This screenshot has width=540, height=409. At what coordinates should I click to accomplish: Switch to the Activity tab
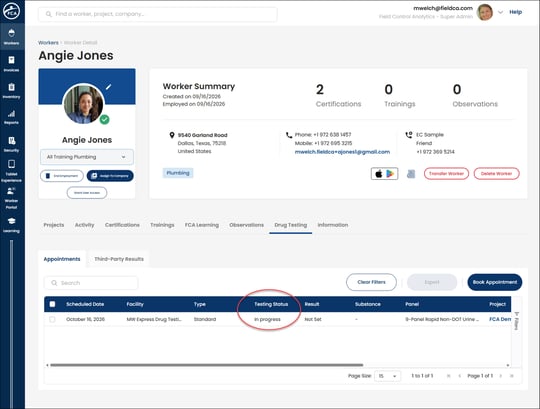[84, 225]
